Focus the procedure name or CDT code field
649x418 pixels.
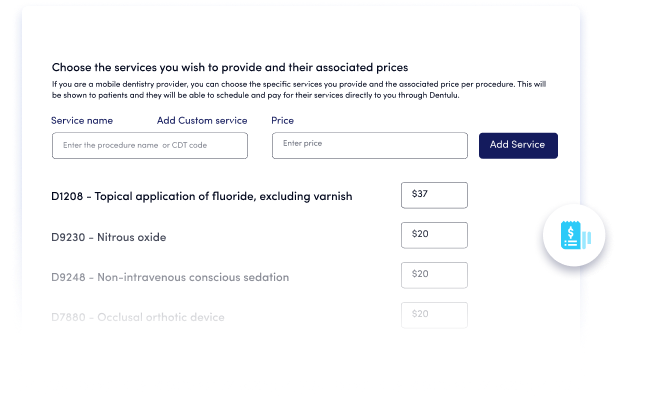click(150, 145)
